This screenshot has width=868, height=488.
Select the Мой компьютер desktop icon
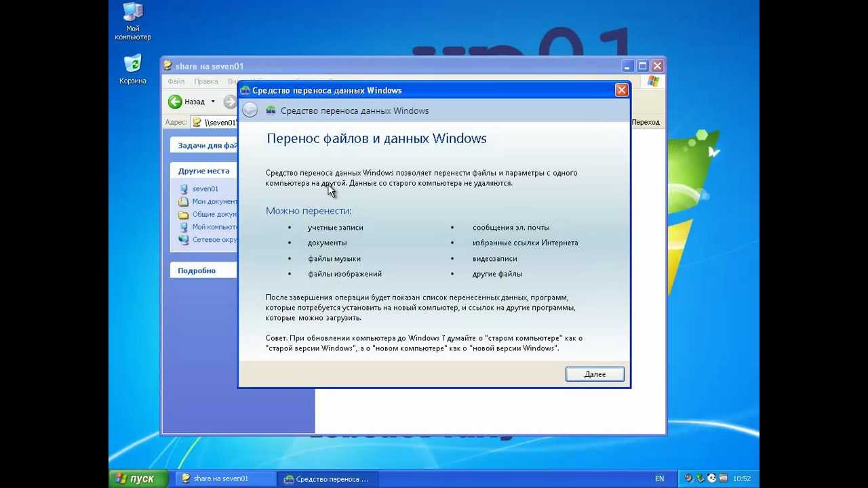pos(133,21)
